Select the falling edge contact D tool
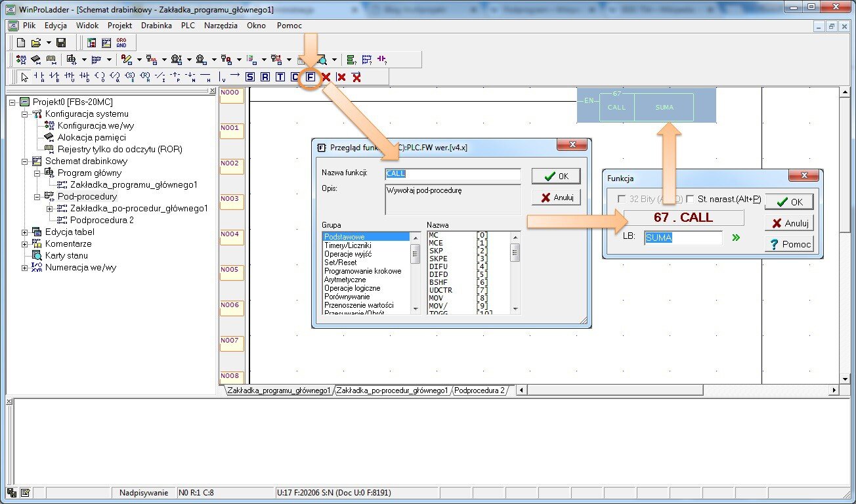 [84, 77]
